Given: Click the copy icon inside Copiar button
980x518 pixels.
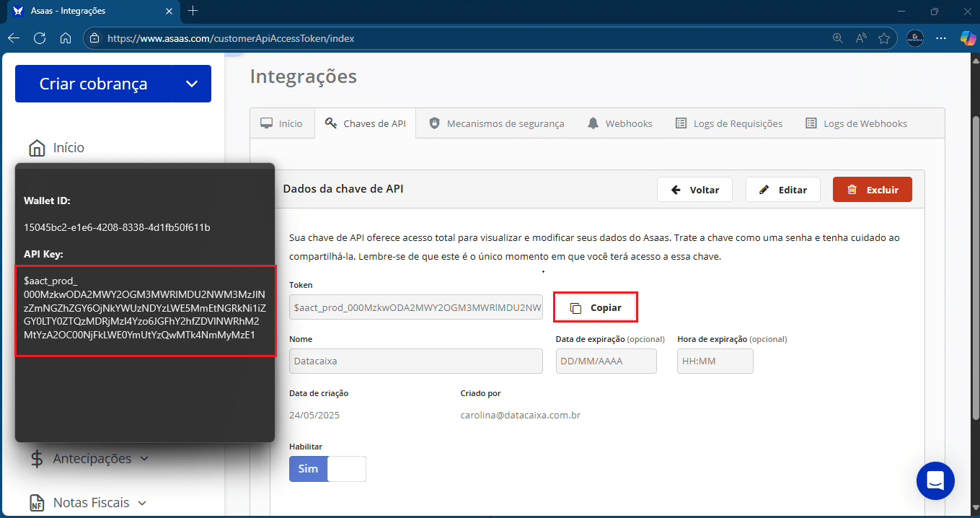Looking at the screenshot, I should 575,307.
